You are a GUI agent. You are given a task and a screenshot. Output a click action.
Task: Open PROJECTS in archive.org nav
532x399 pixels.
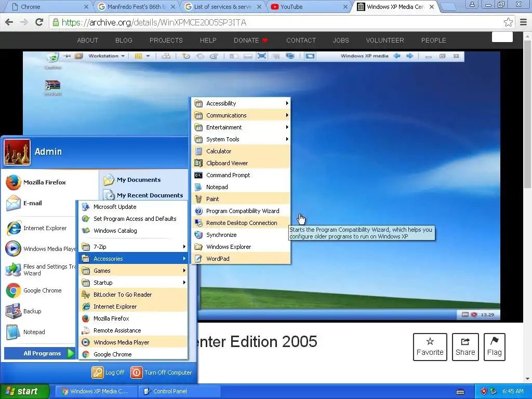(166, 41)
